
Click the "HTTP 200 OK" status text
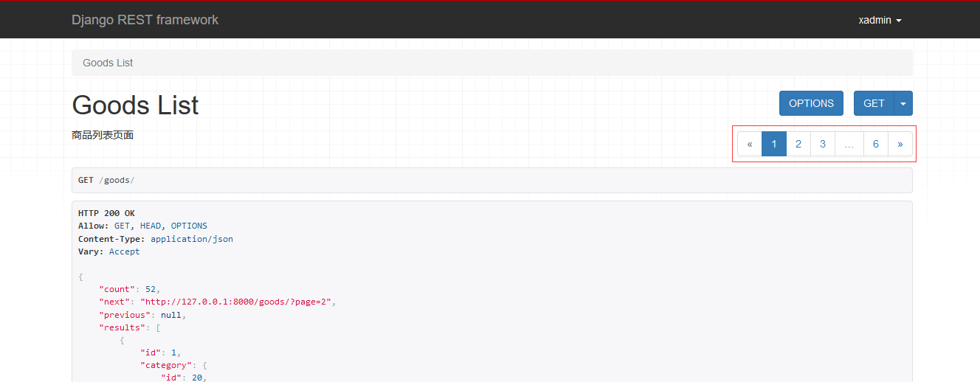106,213
